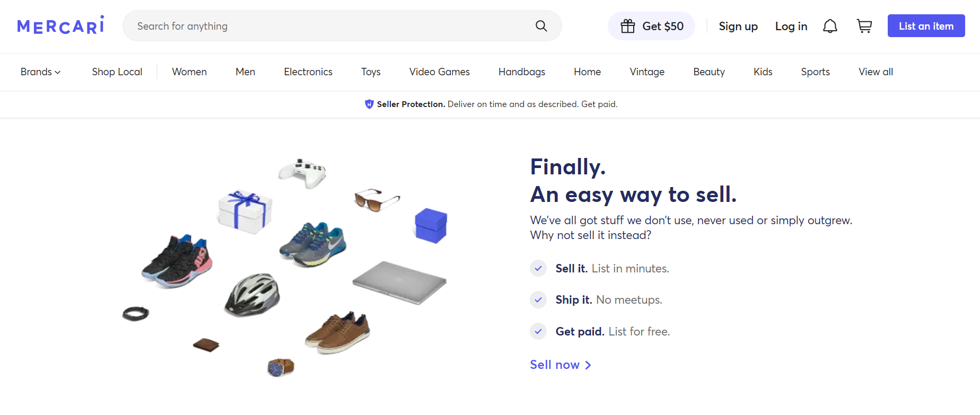Open the Women category
The width and height of the screenshot is (980, 415).
point(189,72)
